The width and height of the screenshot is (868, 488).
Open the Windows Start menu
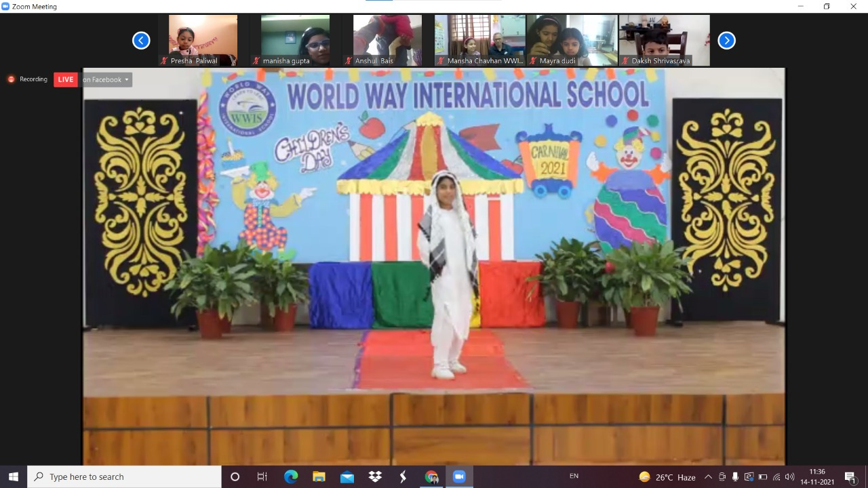click(14, 477)
